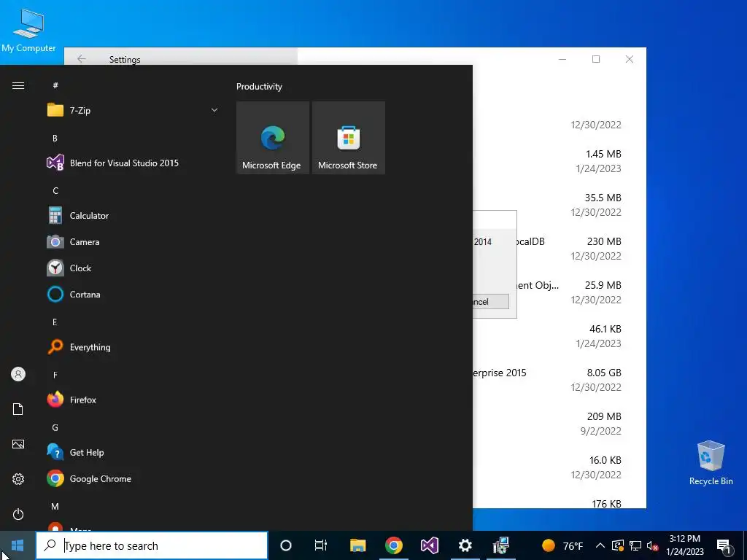Open Task View on the taskbar
This screenshot has height=560, width=747.
[321, 545]
